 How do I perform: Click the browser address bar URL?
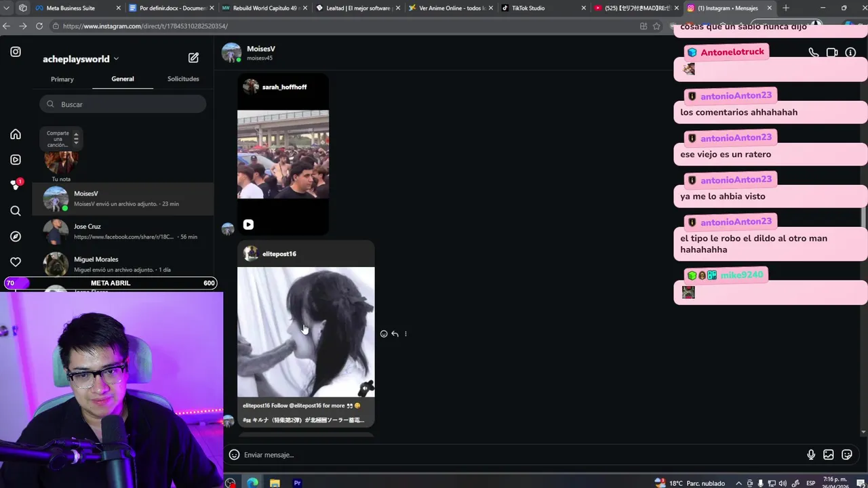tap(145, 26)
